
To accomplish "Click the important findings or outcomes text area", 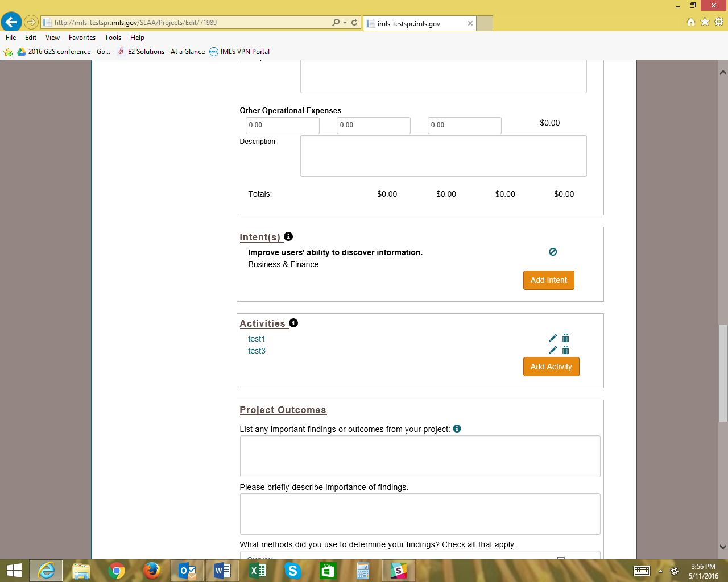I will click(420, 456).
